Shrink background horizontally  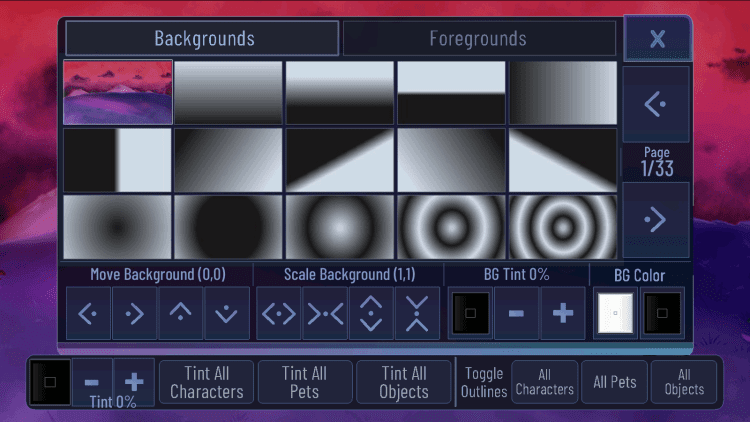pyautogui.click(x=325, y=314)
